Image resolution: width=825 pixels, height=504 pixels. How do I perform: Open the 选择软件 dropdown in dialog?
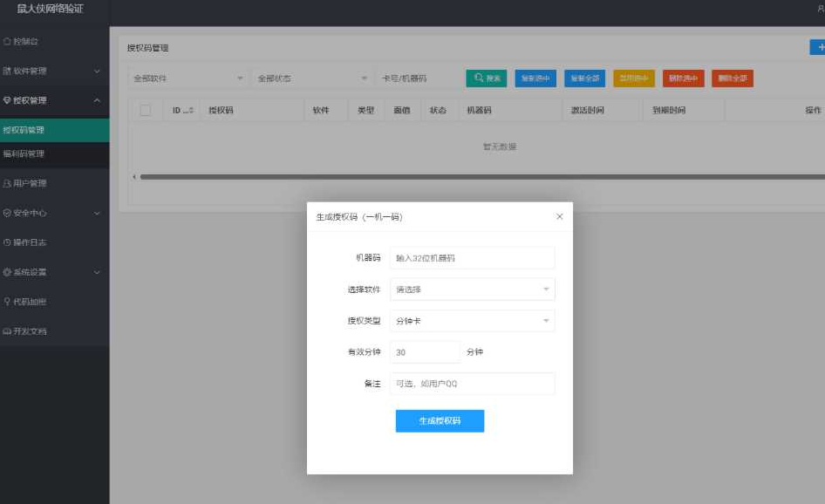473,289
